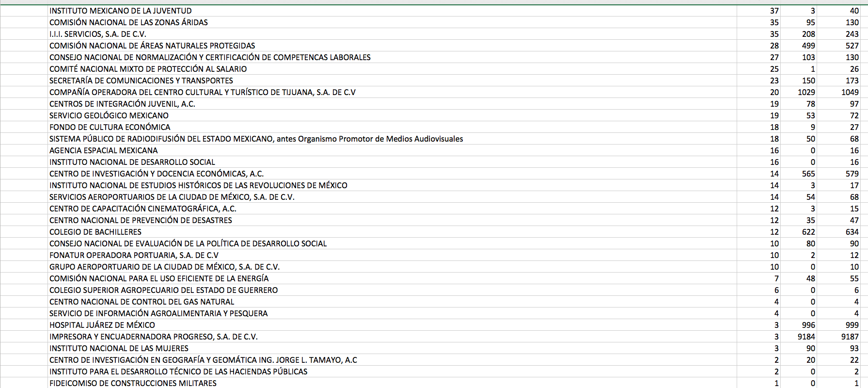Select SECRETARÍA DE COMUNICACIONES Y TRANSPORTES cell
Viewport: 868px width, 388px height.
pyautogui.click(x=141, y=81)
